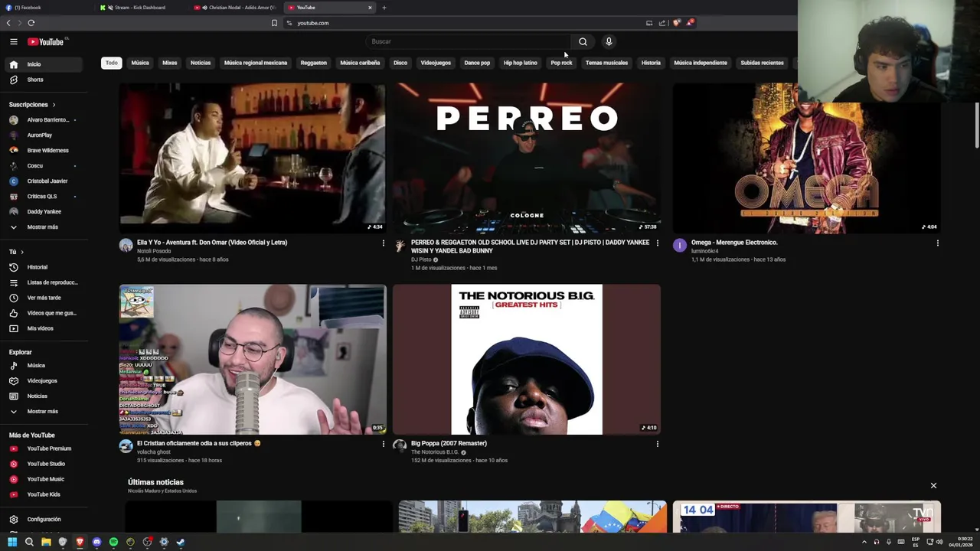Screen dimensions: 980x551
Task: Select the Música filter chip
Action: tap(140, 63)
